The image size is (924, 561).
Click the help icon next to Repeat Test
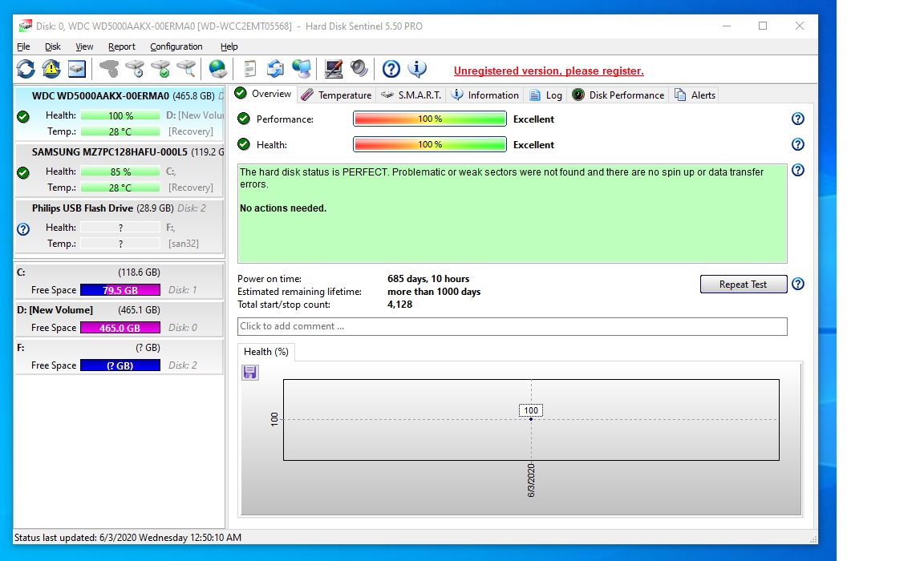coord(797,284)
